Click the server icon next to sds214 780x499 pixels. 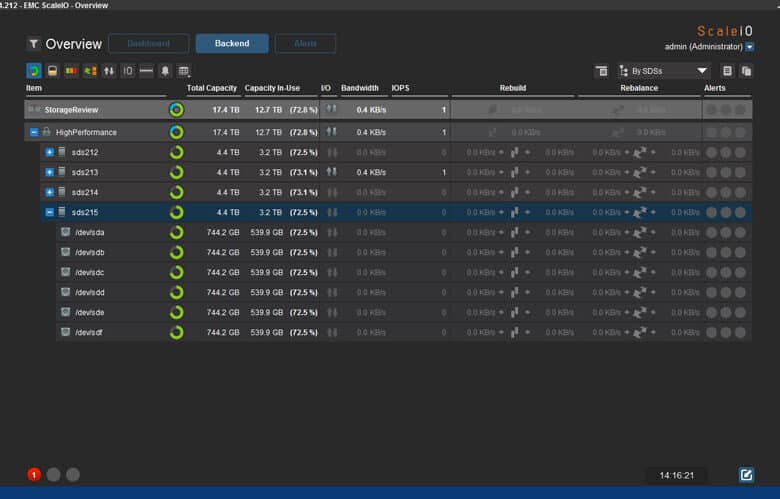(x=62, y=192)
